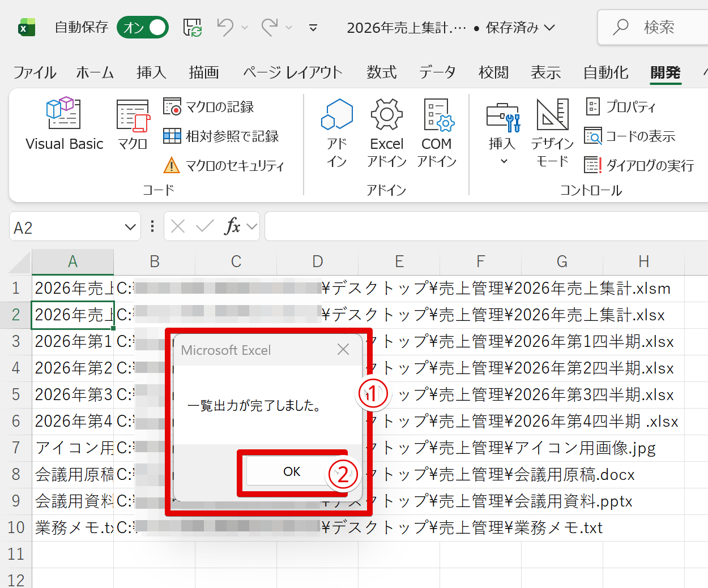This screenshot has width=708, height=588.
Task: Click OK to dismiss the completion dialog
Action: [292, 471]
